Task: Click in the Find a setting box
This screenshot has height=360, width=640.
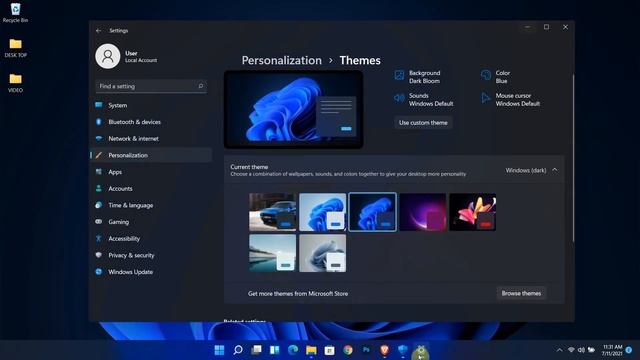Action: 151,86
